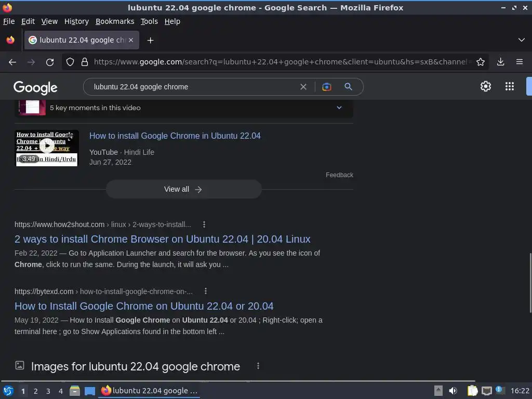Open tracking protection shield icon
Image resolution: width=532 pixels, height=399 pixels.
pyautogui.click(x=70, y=62)
